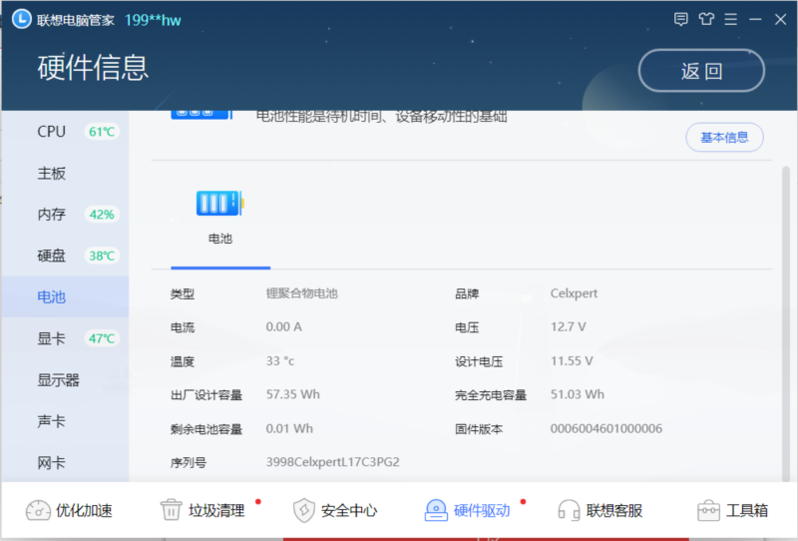Select CPU in the hardware sidebar
The image size is (798, 541).
pyautogui.click(x=51, y=132)
